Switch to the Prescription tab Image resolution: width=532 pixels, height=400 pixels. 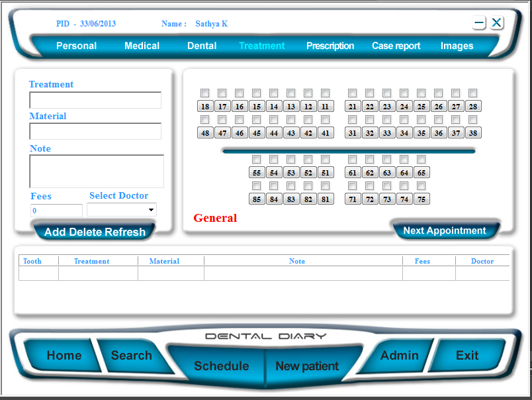pos(330,46)
